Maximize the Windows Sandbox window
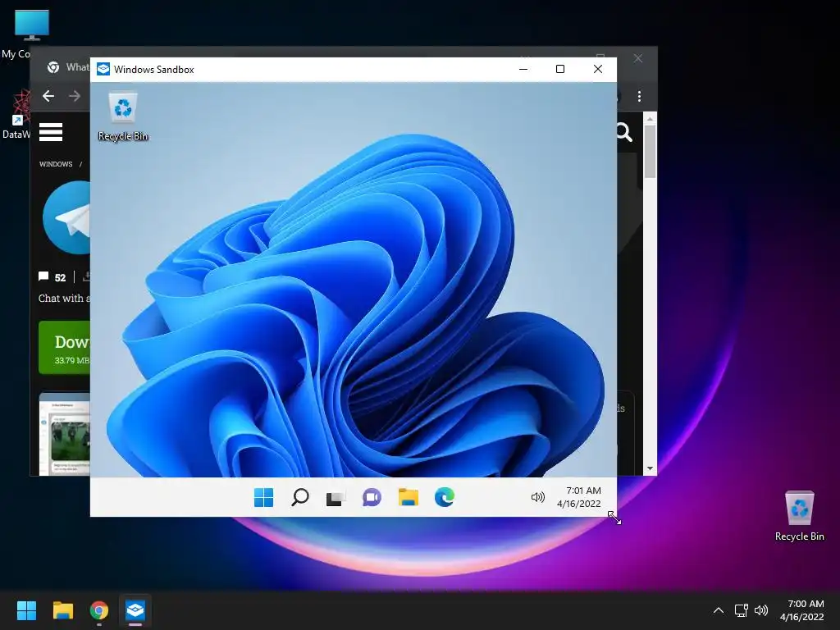 coord(560,69)
